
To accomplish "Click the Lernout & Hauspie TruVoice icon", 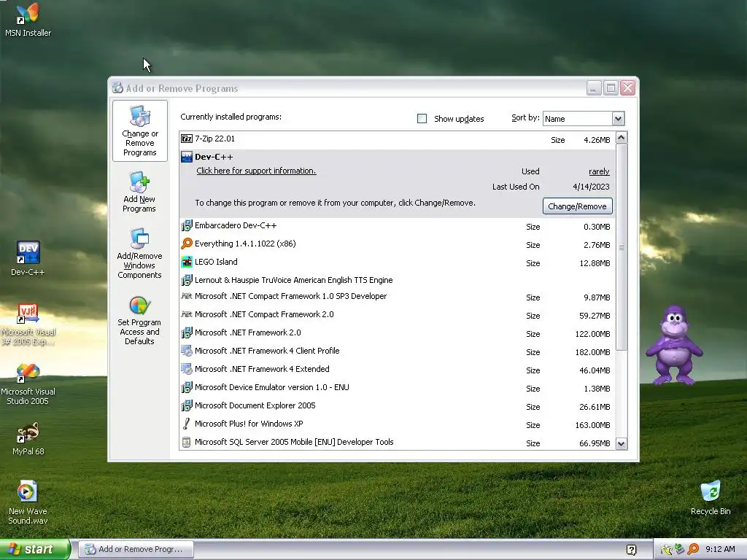I will pos(187,280).
